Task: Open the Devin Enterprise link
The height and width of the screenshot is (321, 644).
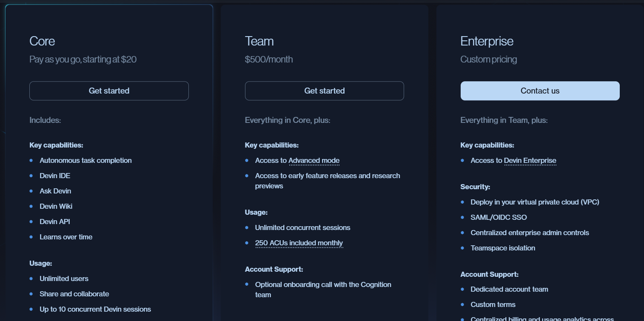Action: pos(530,161)
